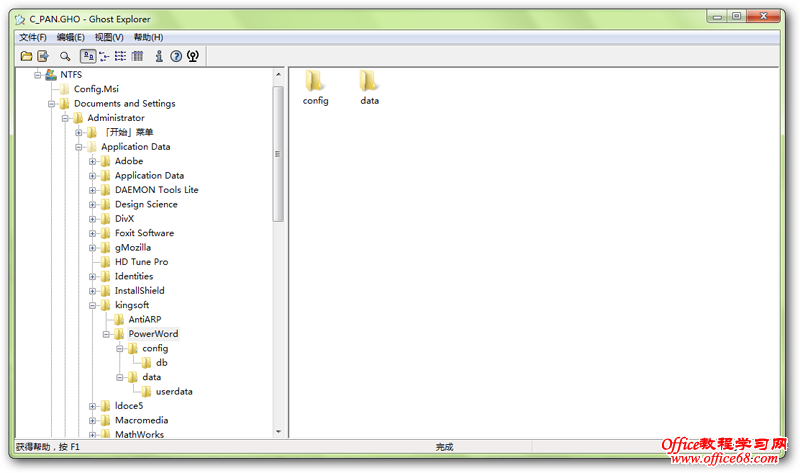This screenshot has height=473, width=800.
Task: Click the Extract toolbar icon
Action: tap(43, 56)
